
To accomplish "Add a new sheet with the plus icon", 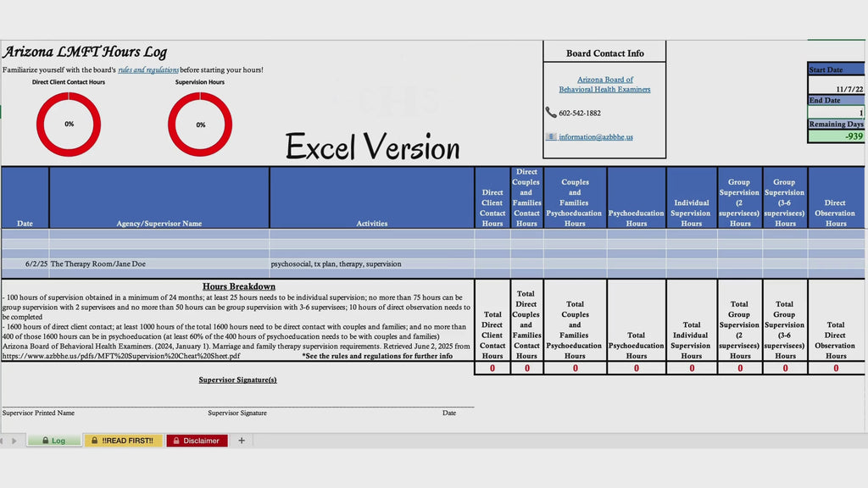I will pyautogui.click(x=242, y=441).
